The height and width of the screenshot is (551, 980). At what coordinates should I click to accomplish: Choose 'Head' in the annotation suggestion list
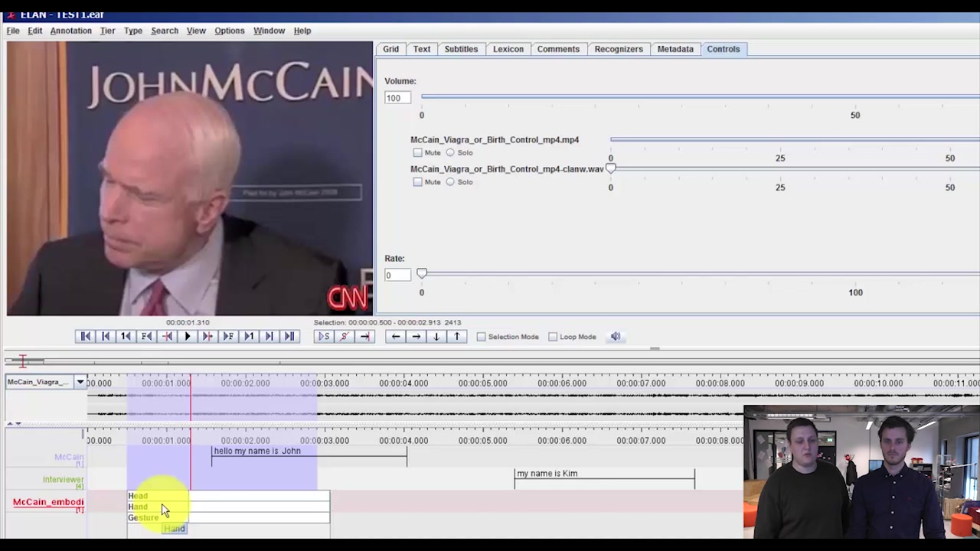click(228, 496)
